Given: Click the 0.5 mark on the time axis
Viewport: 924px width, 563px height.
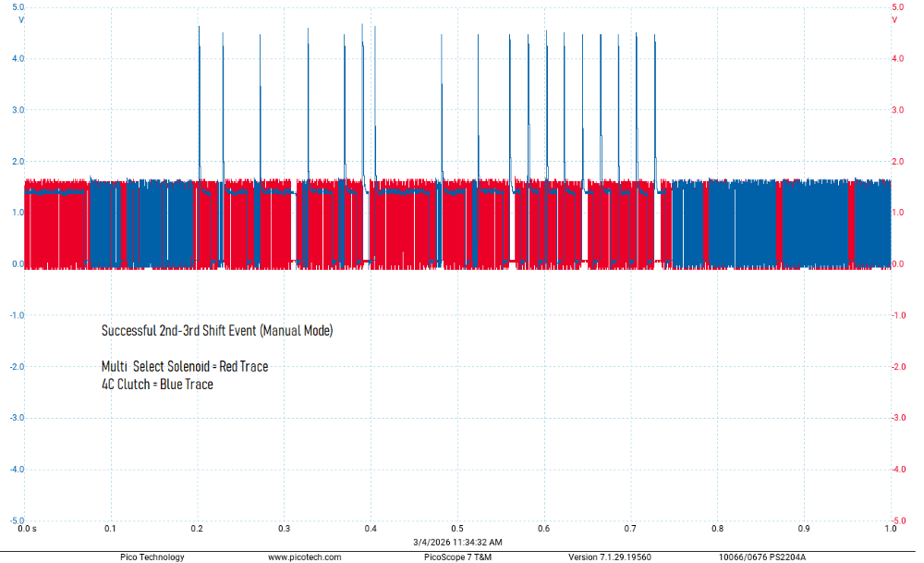Looking at the screenshot, I should pos(457,529).
